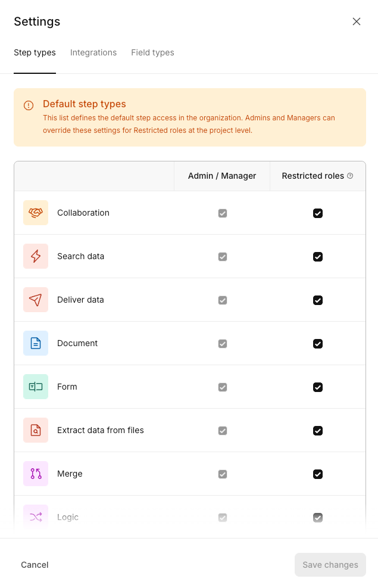378x588 pixels.
Task: Click the Logic shuffle icon
Action: click(x=36, y=517)
